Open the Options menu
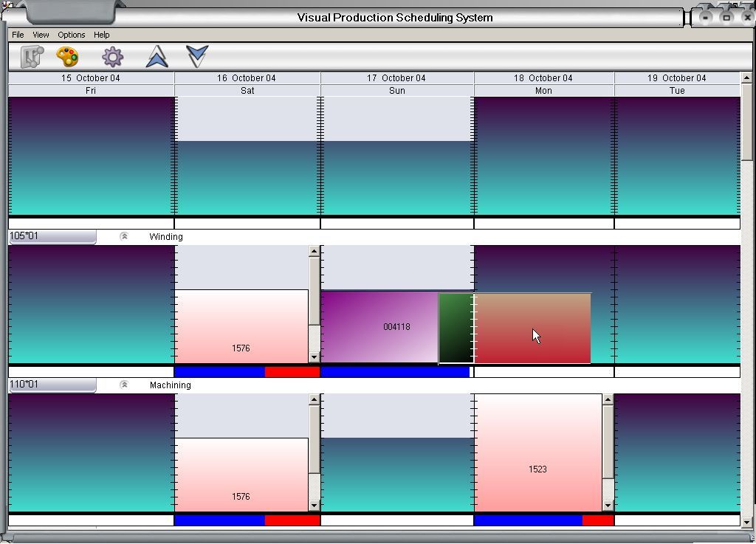The width and height of the screenshot is (756, 544). [x=72, y=35]
